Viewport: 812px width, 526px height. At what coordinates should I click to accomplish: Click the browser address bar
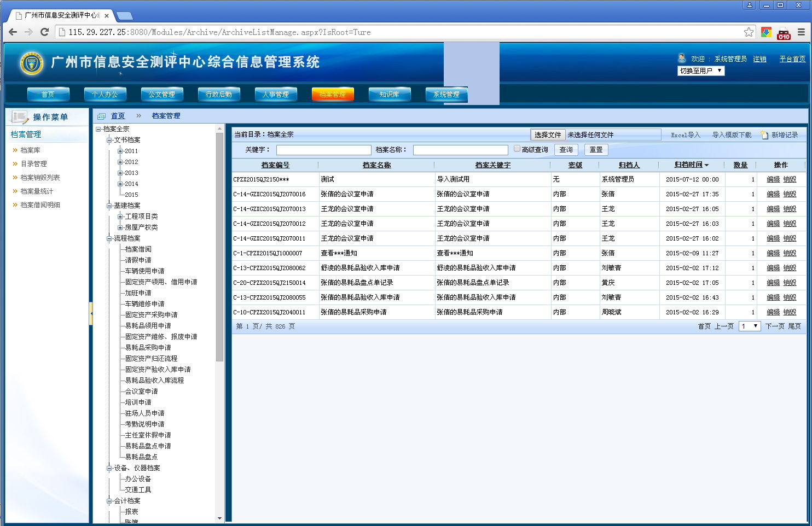tap(404, 32)
